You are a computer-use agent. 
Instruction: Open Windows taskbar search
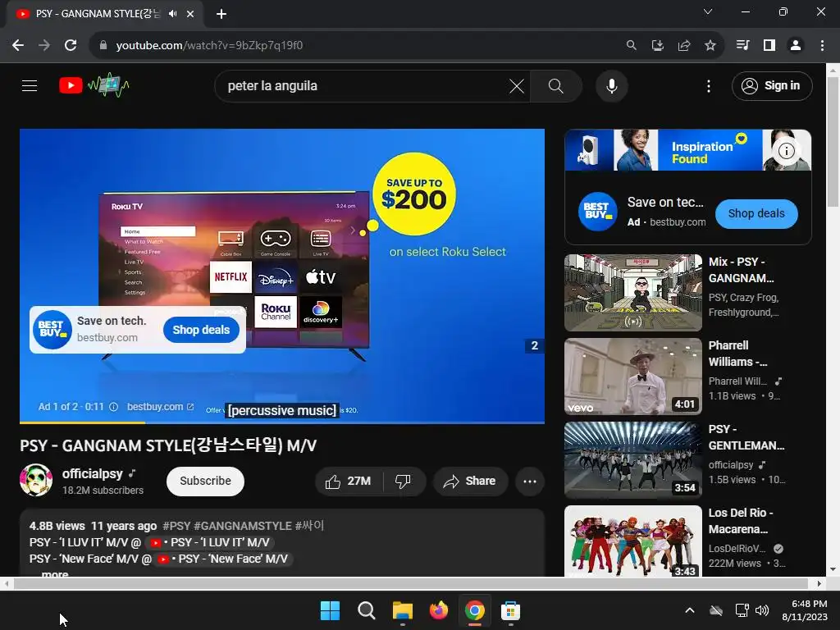click(367, 610)
